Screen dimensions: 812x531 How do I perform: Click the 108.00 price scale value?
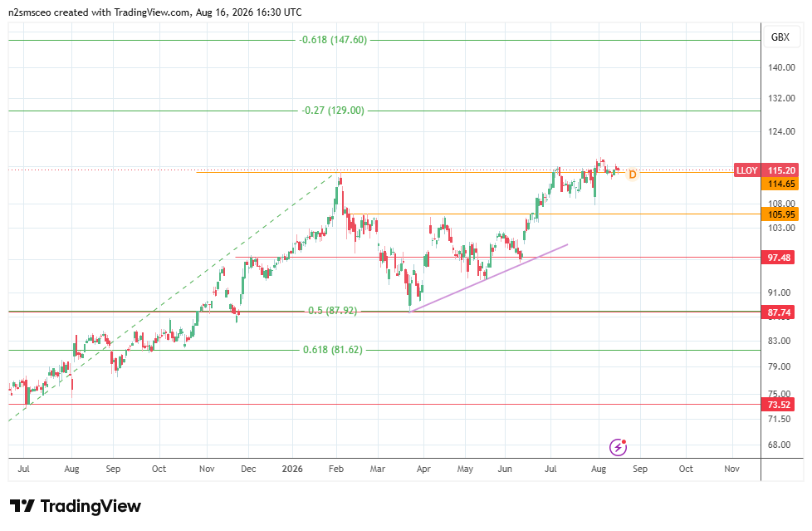click(781, 204)
